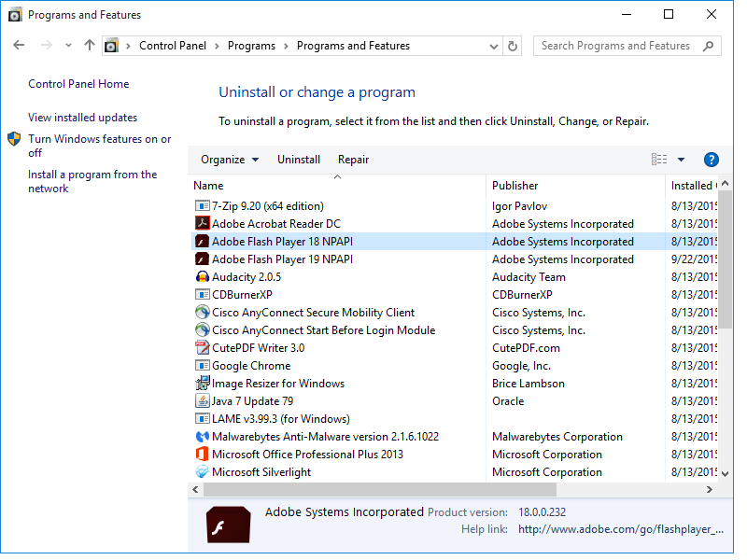Go to Control Panel Home
The image size is (747, 560).
(78, 84)
